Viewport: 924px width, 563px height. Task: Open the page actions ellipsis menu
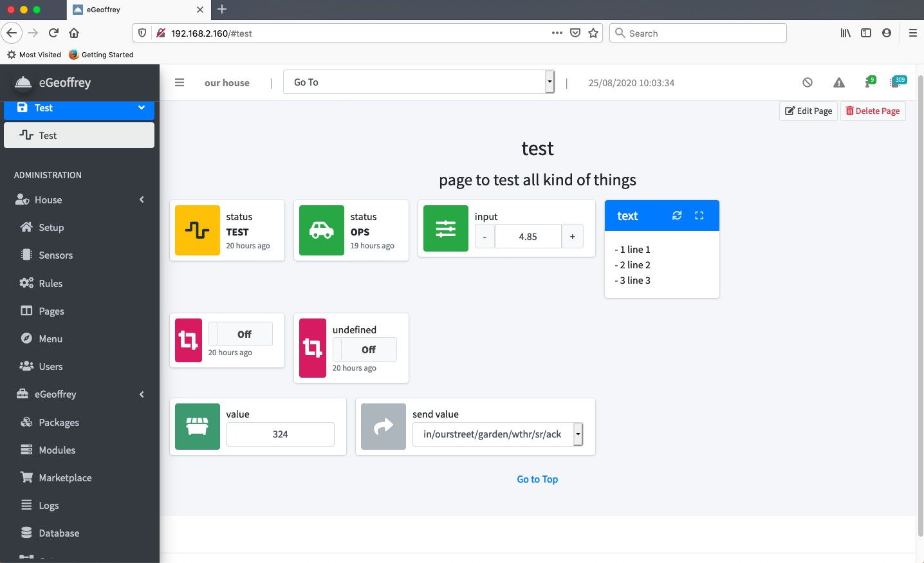coord(557,33)
